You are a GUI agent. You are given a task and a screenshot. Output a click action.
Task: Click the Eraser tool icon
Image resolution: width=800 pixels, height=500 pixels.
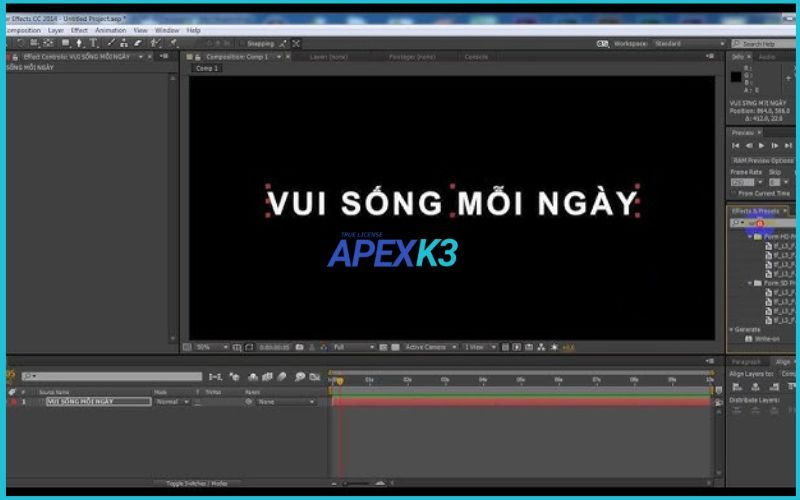(x=138, y=43)
